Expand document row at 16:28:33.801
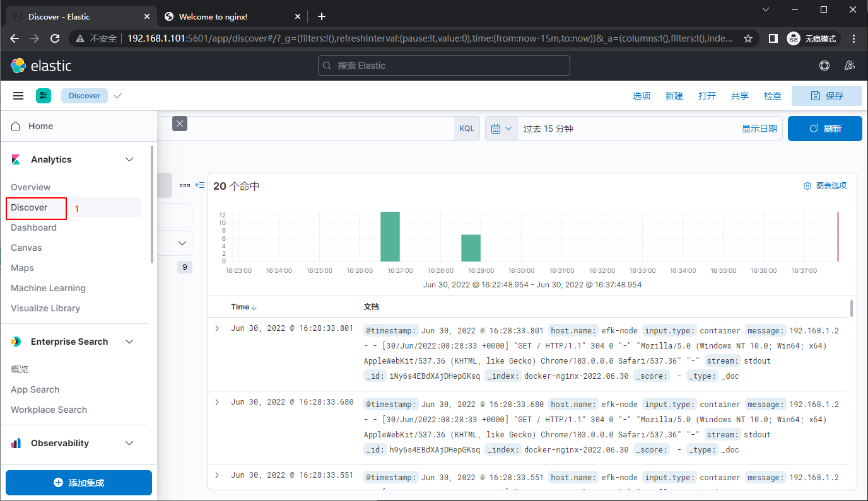The width and height of the screenshot is (868, 501). [218, 328]
